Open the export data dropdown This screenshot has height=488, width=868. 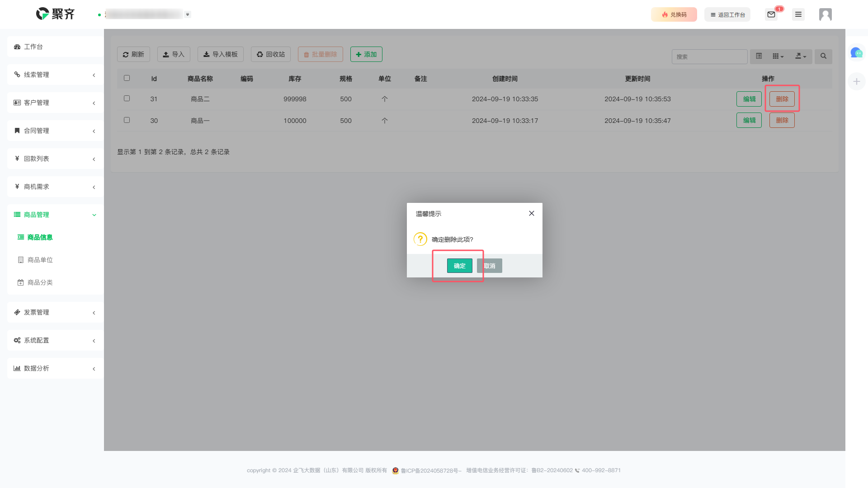pyautogui.click(x=801, y=56)
